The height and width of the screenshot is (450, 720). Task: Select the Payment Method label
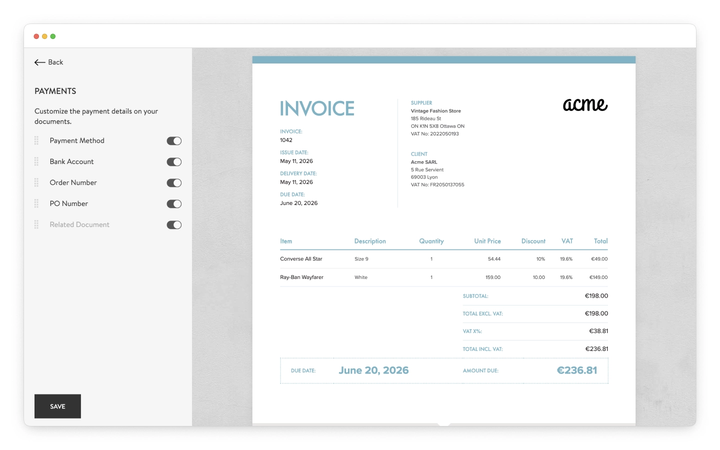pyautogui.click(x=77, y=141)
